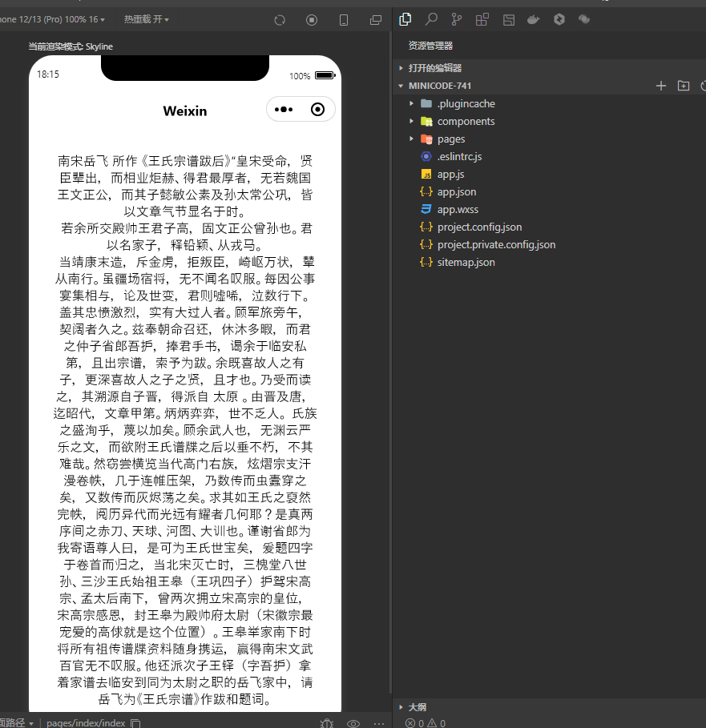Toggle the eye preview icon

(353, 723)
